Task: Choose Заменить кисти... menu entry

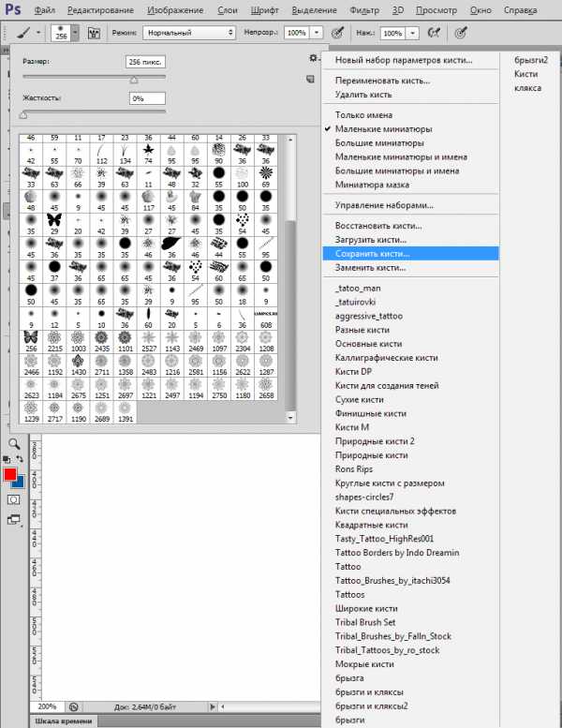Action: click(x=410, y=267)
